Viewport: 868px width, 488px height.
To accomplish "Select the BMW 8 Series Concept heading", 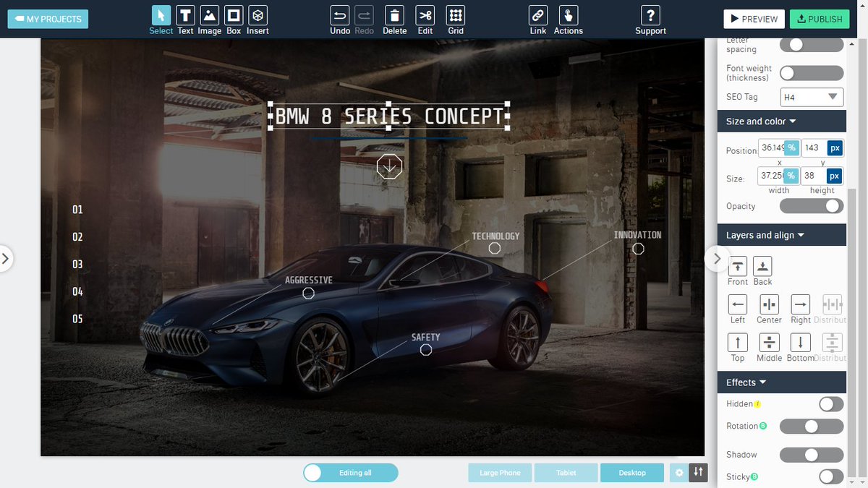I will [389, 116].
